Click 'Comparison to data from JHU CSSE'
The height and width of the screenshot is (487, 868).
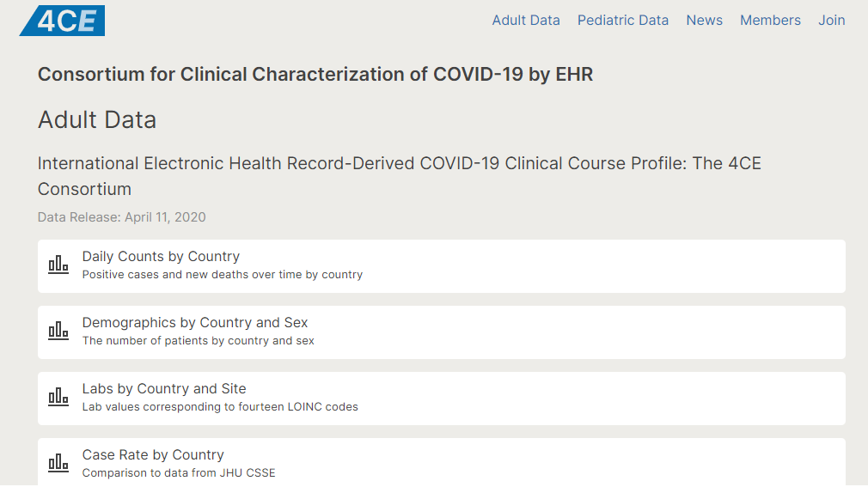(x=179, y=473)
